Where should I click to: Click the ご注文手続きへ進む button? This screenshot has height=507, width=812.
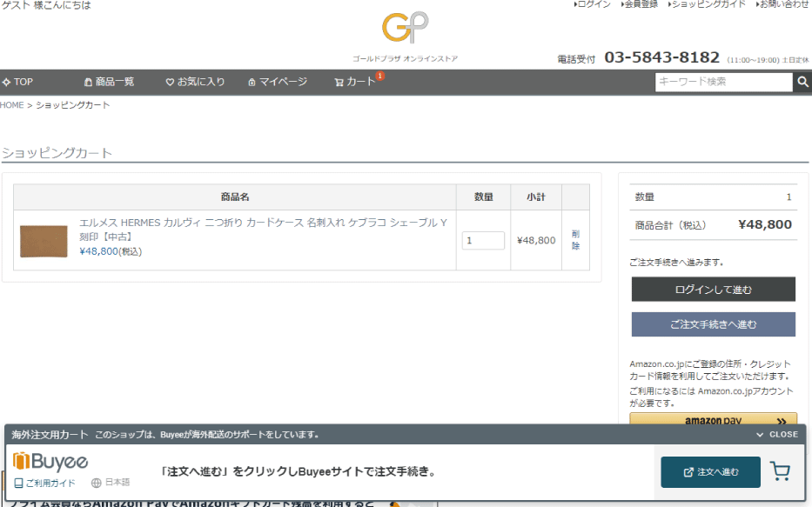point(713,324)
